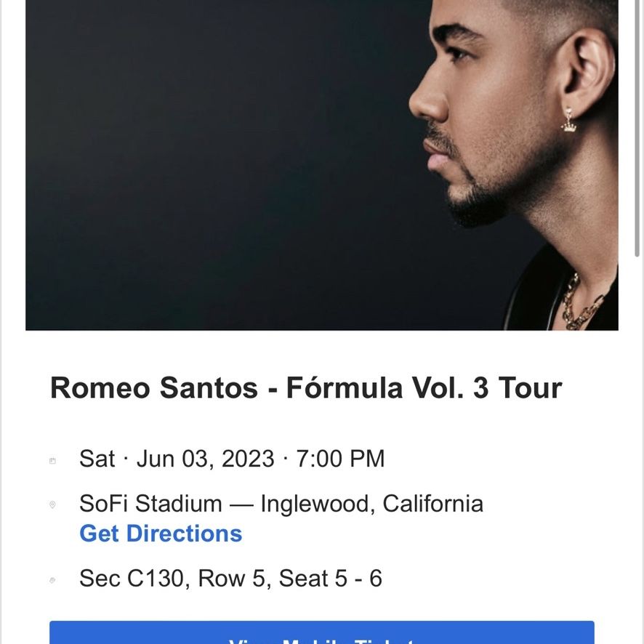The width and height of the screenshot is (644, 644).
Task: Click the location pin icon beside venue name
Action: click(x=51, y=502)
